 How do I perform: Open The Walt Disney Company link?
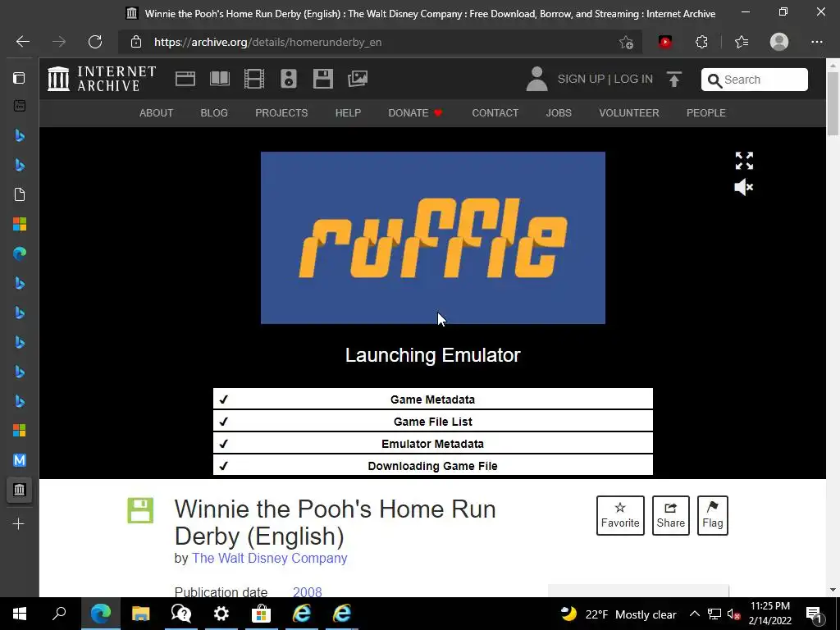[x=269, y=558]
